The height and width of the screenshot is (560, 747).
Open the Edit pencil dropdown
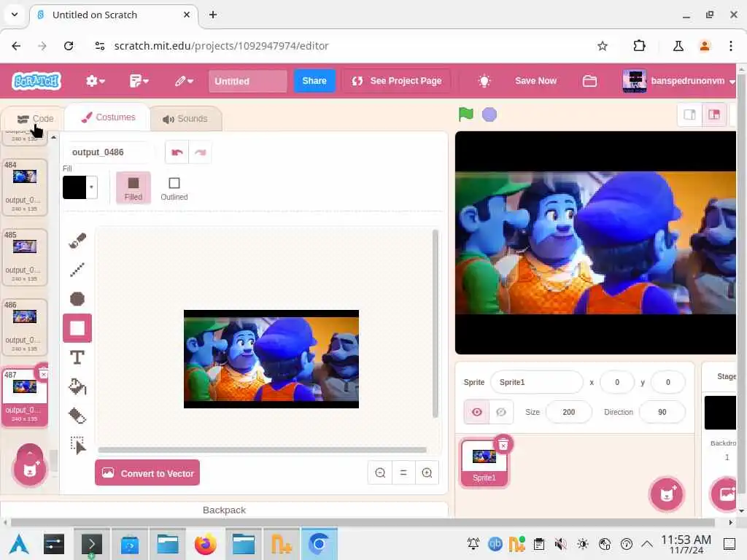point(184,81)
